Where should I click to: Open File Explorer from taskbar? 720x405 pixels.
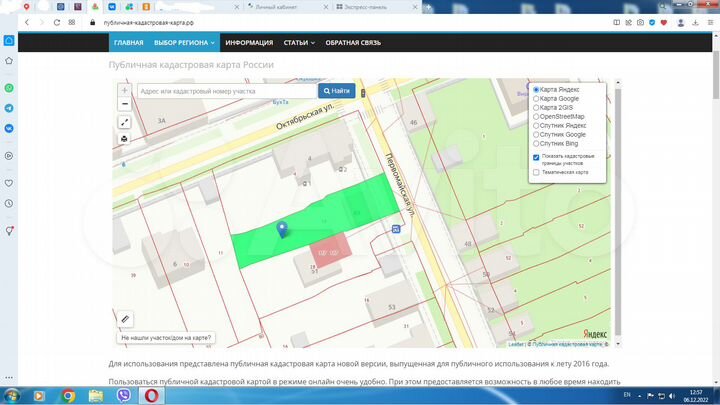[x=96, y=395]
